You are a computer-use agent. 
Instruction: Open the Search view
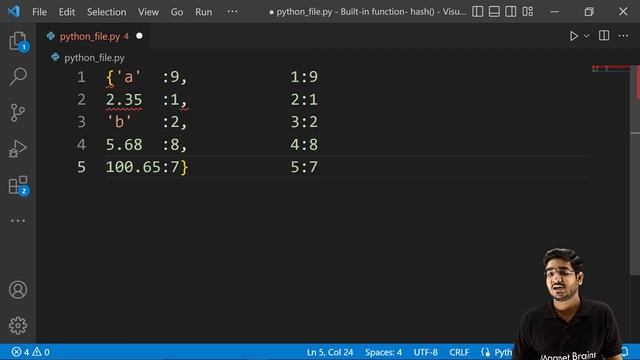pyautogui.click(x=18, y=77)
